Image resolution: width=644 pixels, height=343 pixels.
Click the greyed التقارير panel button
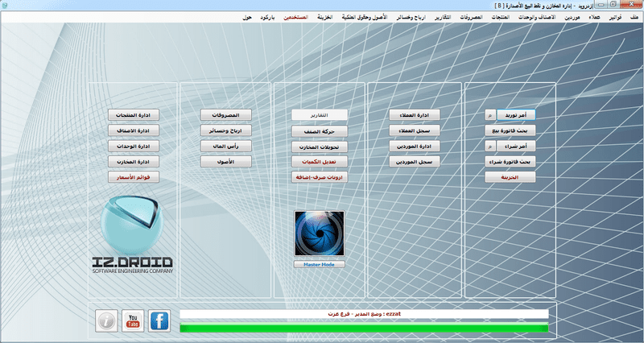(x=320, y=115)
